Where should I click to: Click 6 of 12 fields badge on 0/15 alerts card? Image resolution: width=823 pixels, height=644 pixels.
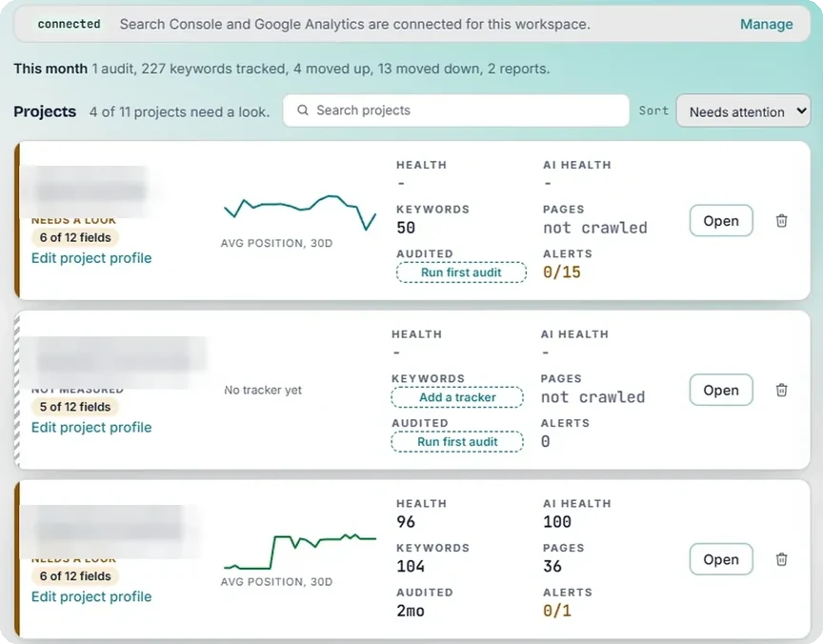pyautogui.click(x=75, y=237)
